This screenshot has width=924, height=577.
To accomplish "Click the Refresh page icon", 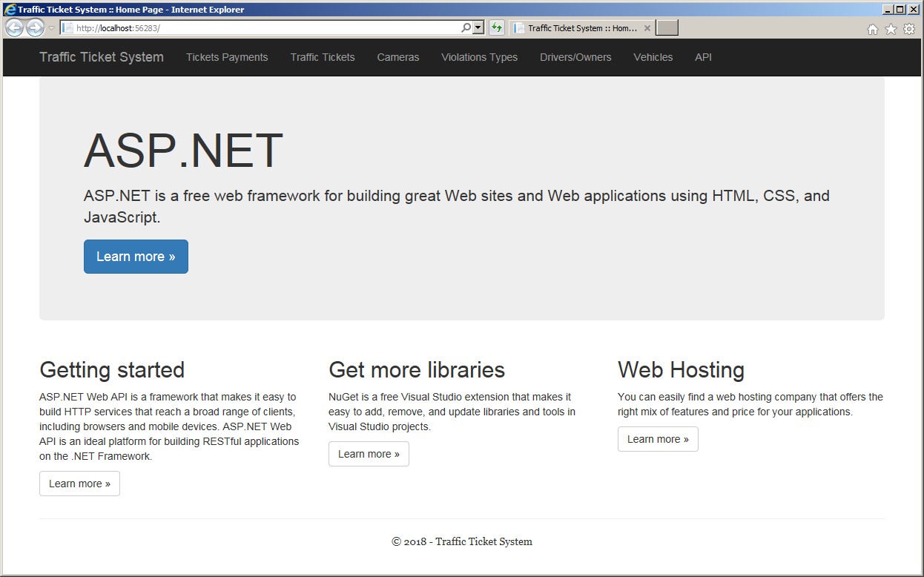I will pos(497,28).
